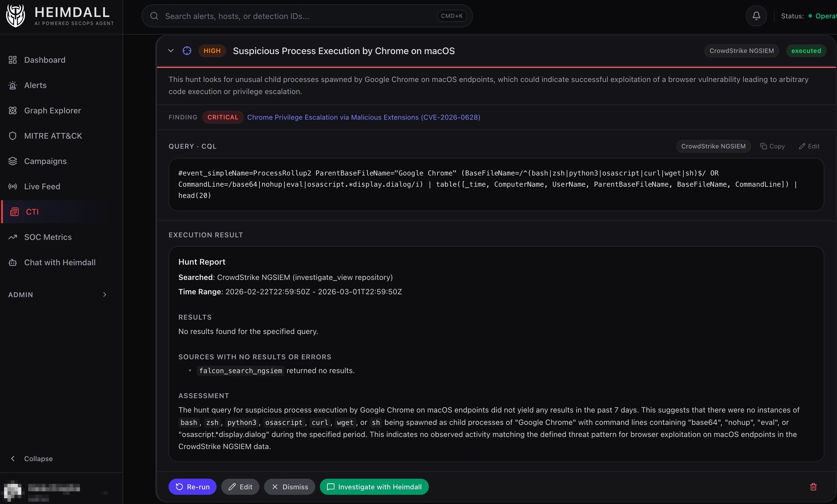Click the Campaigns layers icon
Screen dimensions: 837x504
pos(13,161)
